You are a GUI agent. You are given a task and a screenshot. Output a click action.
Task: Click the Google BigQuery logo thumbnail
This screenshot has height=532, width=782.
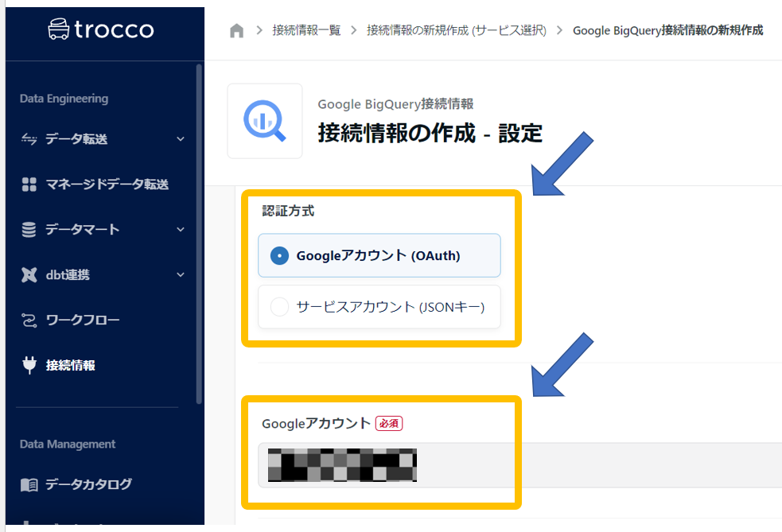(265, 121)
